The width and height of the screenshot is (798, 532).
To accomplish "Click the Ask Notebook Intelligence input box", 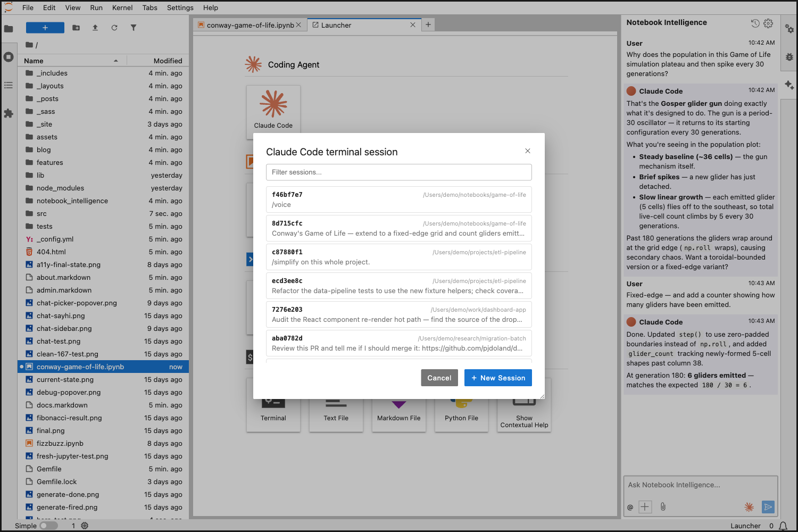I will (x=701, y=485).
